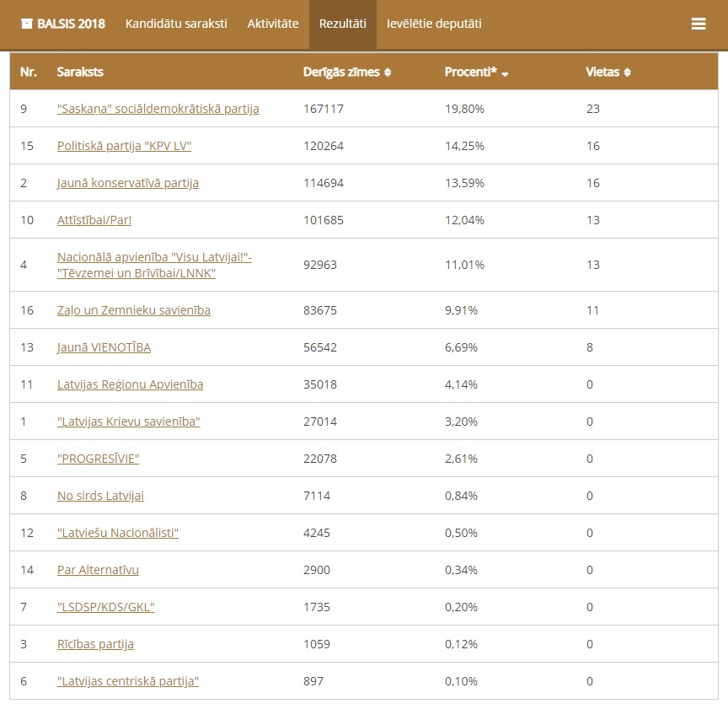
Task: Open the Kandidātu saraksti tab
Action: pyautogui.click(x=176, y=24)
